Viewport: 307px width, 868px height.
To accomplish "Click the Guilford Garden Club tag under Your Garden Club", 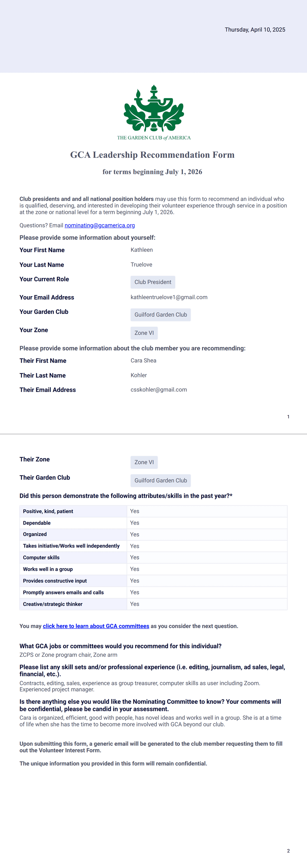I will (161, 315).
